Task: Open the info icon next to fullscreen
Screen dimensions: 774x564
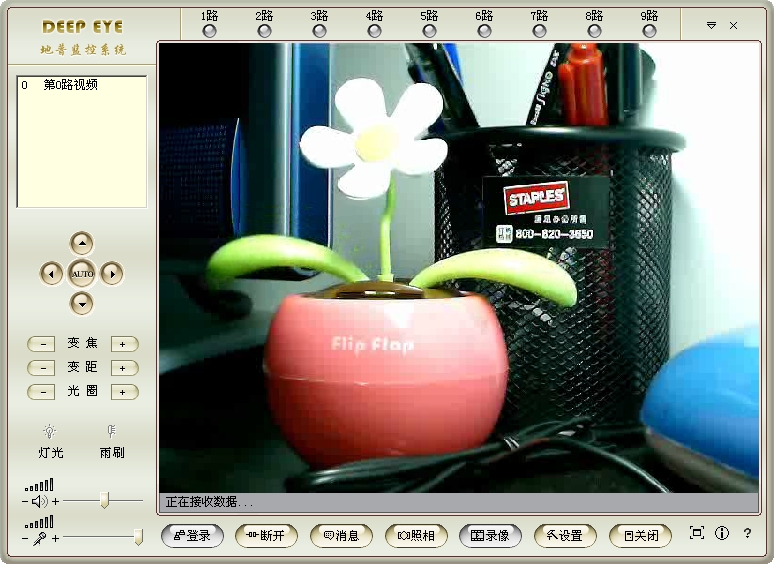Action: [x=722, y=533]
